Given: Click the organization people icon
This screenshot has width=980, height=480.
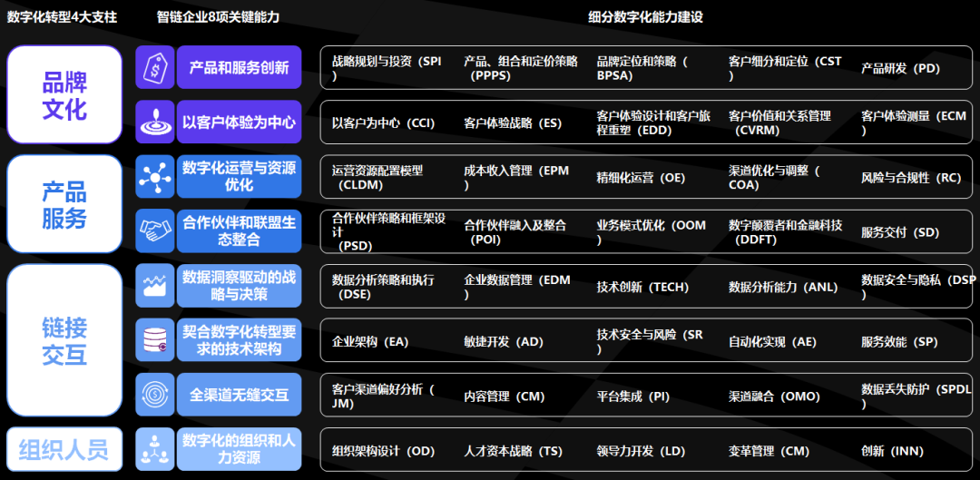Looking at the screenshot, I should (x=154, y=449).
